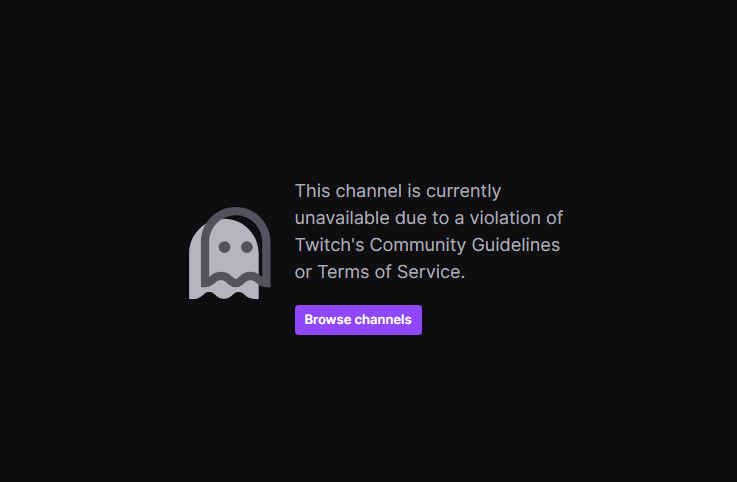Click the word 'currently' in first line

[x=463, y=191]
